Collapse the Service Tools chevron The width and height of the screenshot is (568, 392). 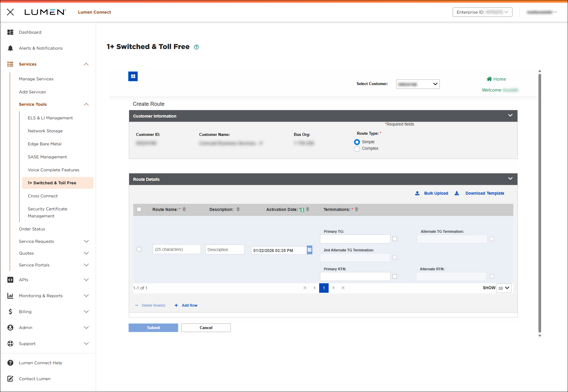pos(86,104)
